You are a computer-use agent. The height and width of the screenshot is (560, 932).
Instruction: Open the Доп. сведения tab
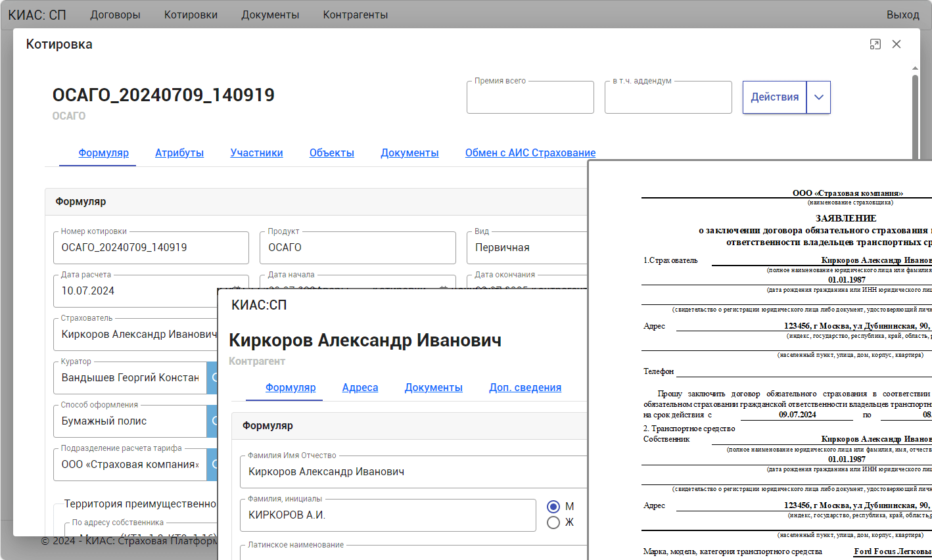525,388
